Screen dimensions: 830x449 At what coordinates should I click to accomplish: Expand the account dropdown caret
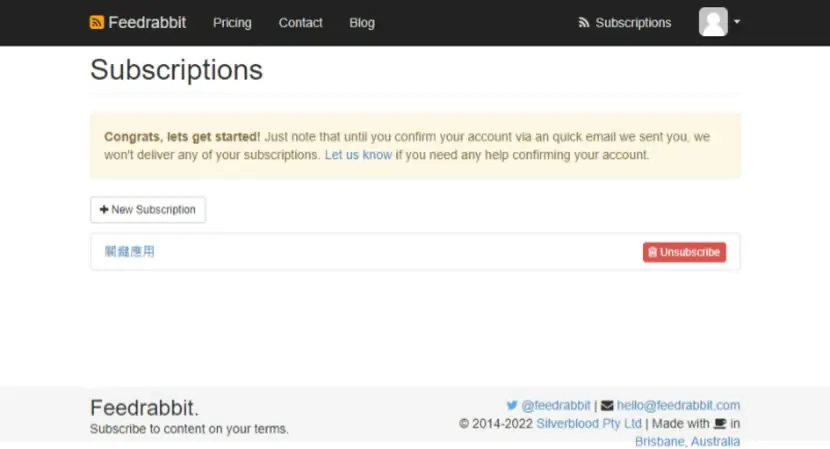[x=737, y=22]
